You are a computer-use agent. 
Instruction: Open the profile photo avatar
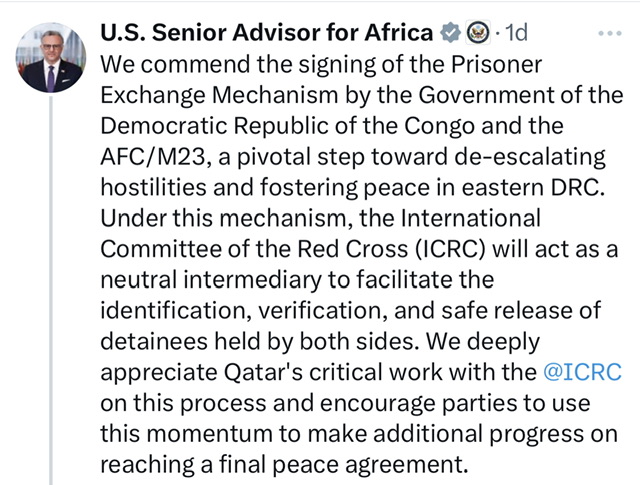(51, 58)
